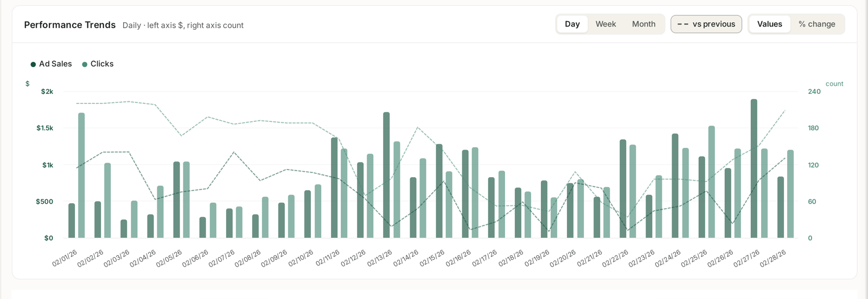Click the Ad Sales bar for 02/19/26
The image size is (868, 299).
[544, 209]
